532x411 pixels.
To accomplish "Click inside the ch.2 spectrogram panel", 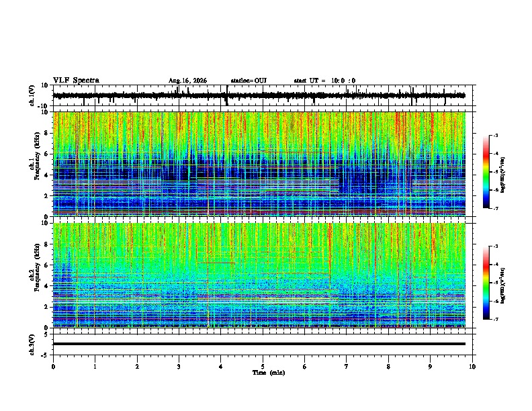I will 259,275.
